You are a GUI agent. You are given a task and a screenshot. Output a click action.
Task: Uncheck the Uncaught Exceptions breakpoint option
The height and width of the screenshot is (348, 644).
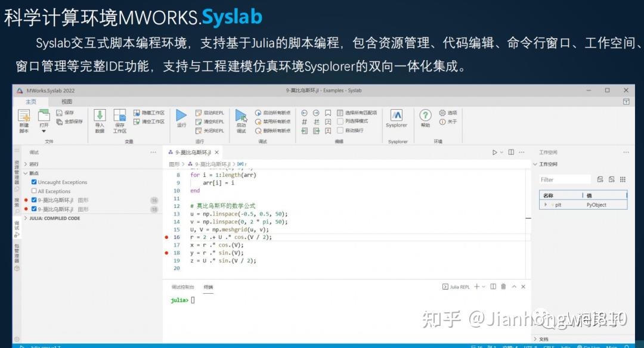(x=35, y=182)
